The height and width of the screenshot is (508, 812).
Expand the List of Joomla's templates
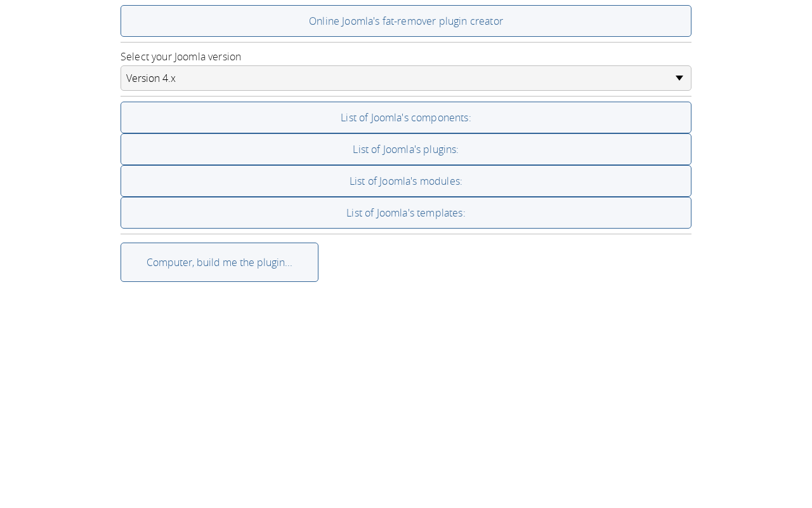pyautogui.click(x=405, y=213)
